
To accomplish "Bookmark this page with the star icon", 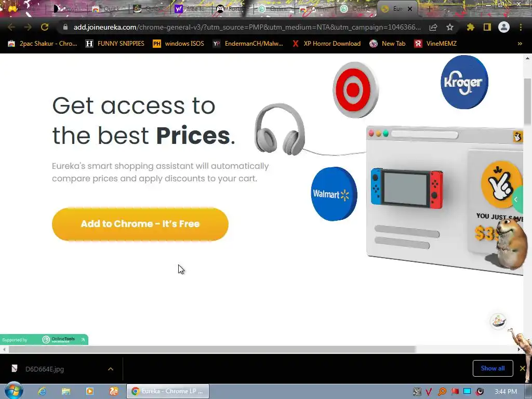I will (x=450, y=27).
